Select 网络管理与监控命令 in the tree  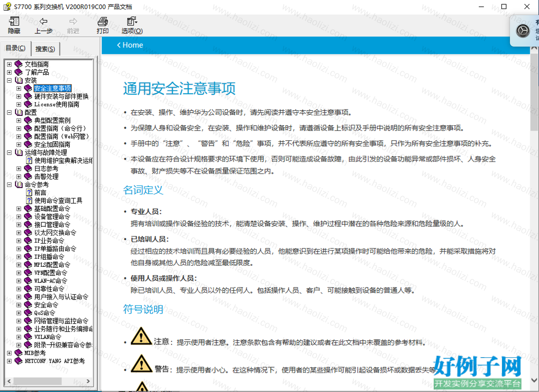click(x=61, y=321)
